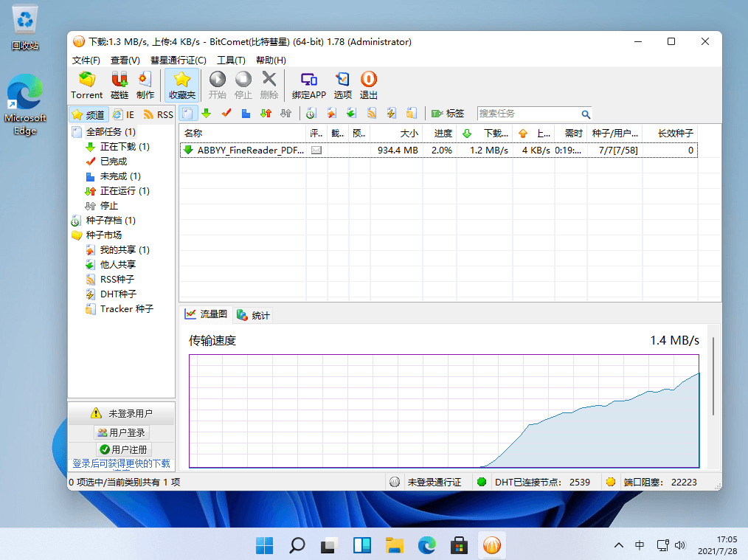
Task: Select 未完成 (1) in sidebar
Action: point(120,176)
